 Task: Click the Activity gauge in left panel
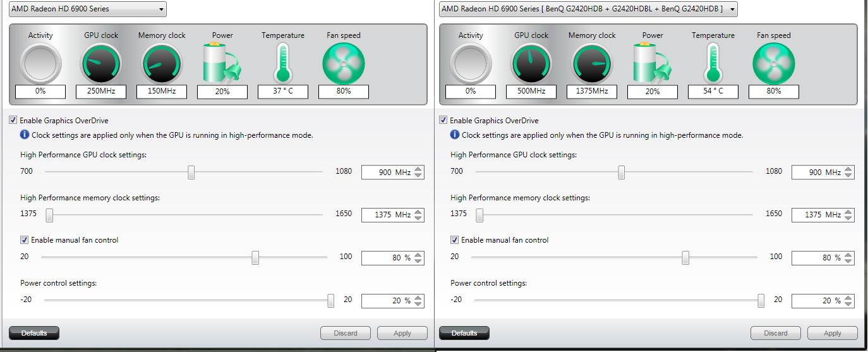point(40,63)
